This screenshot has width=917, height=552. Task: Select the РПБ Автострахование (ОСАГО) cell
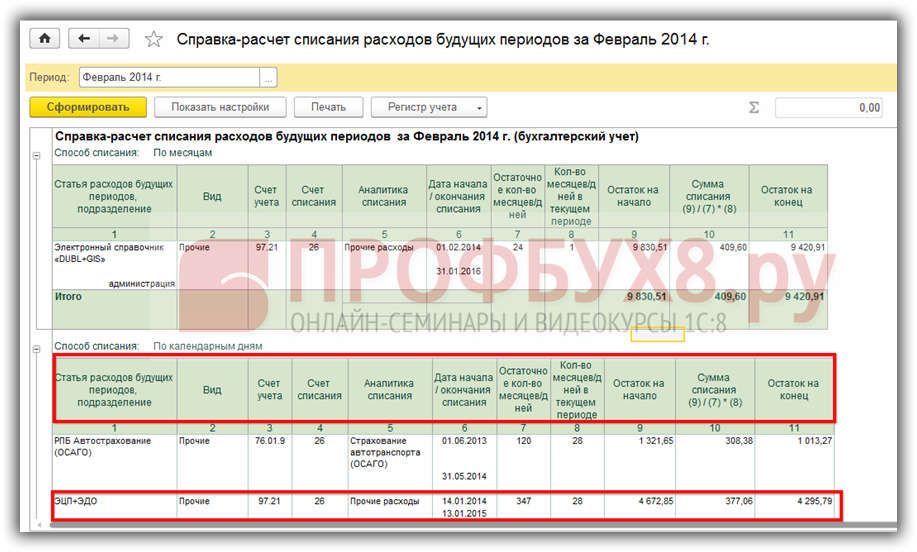point(102,447)
